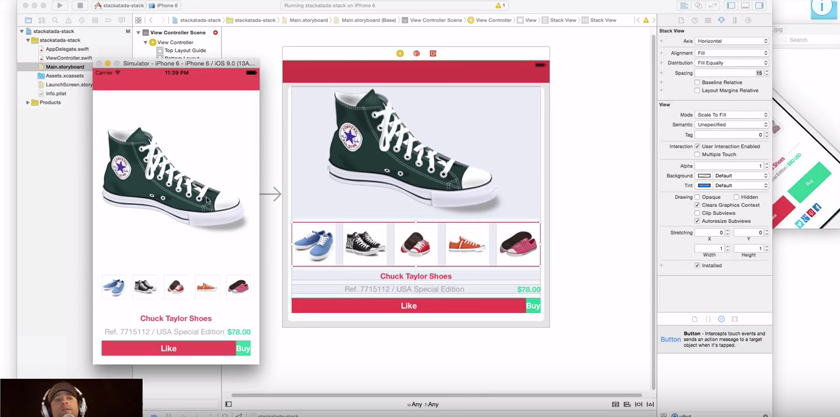Click the Like button in Simulator window
Image resolution: width=840 pixels, height=417 pixels.
(169, 348)
